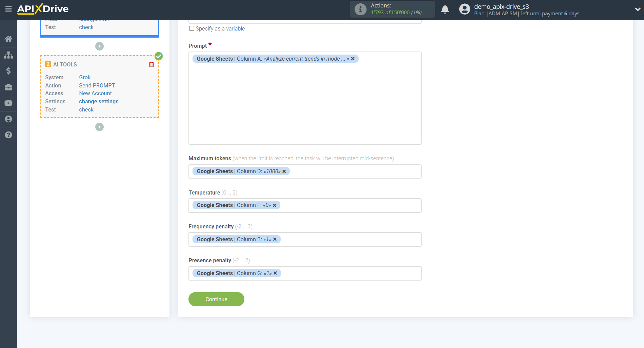Open Help via the question mark icon

coord(8,135)
